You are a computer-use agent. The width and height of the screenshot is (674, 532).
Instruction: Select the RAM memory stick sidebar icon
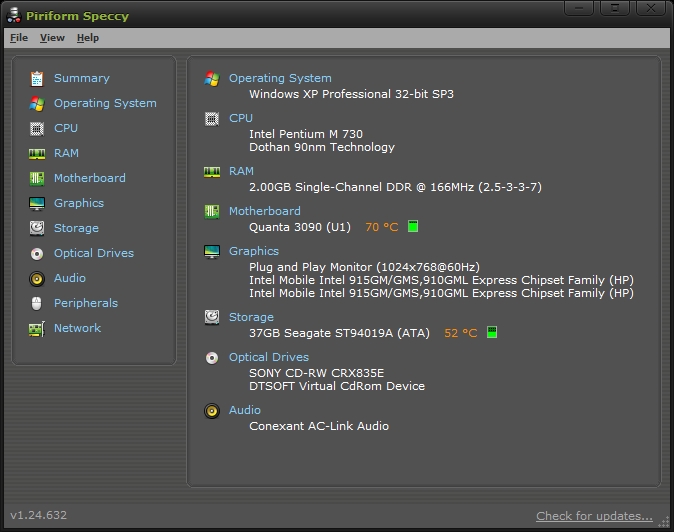(x=37, y=153)
